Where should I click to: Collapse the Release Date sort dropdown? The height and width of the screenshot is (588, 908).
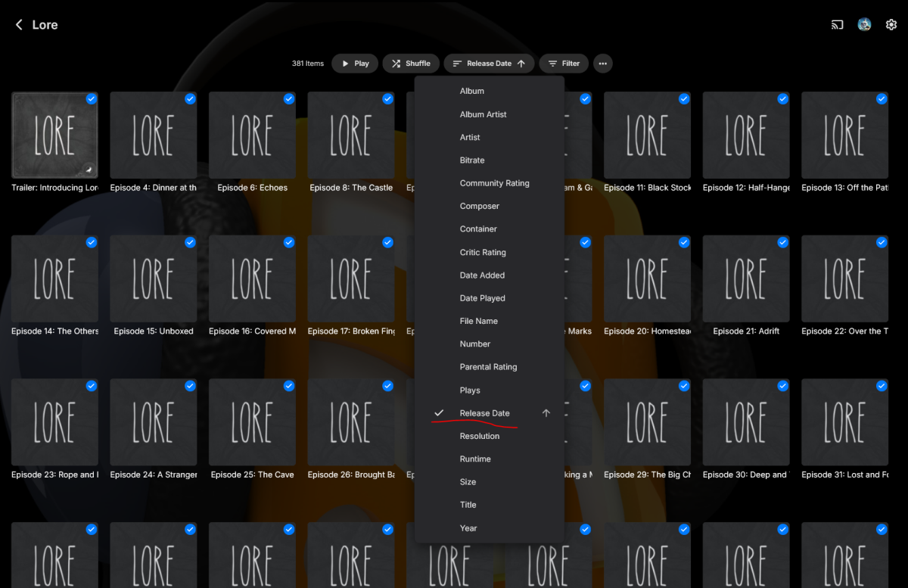(489, 64)
